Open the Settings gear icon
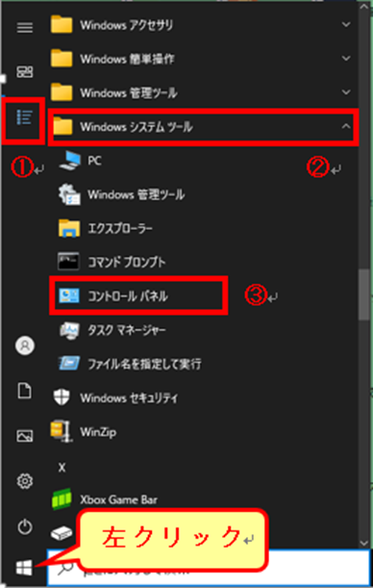This screenshot has width=373, height=588. pos(25,480)
